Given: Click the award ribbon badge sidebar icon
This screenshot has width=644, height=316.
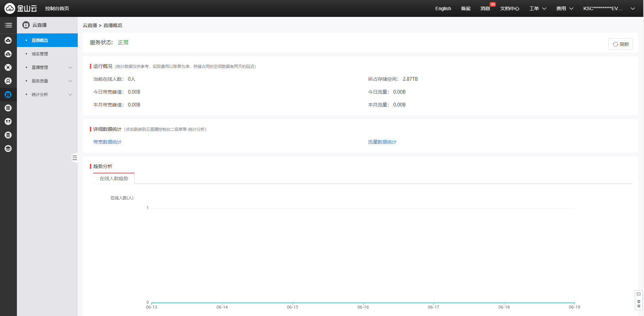Looking at the screenshot, I should click(x=8, y=81).
